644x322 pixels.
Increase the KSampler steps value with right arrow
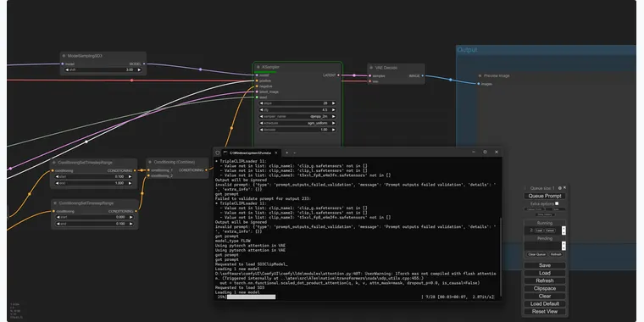(334, 103)
